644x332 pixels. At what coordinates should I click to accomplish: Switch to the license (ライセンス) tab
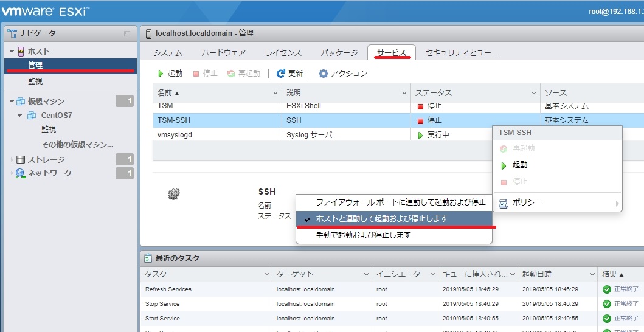coord(283,53)
